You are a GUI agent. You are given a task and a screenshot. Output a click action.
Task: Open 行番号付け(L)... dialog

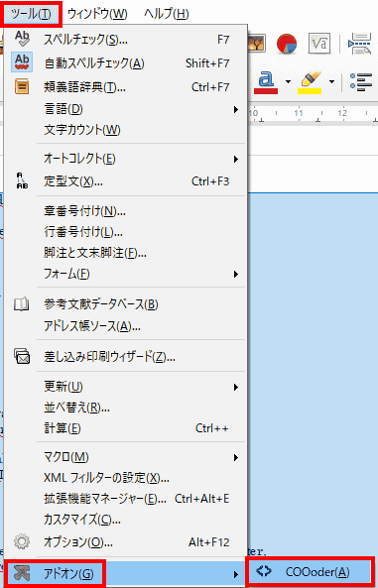(x=125, y=232)
